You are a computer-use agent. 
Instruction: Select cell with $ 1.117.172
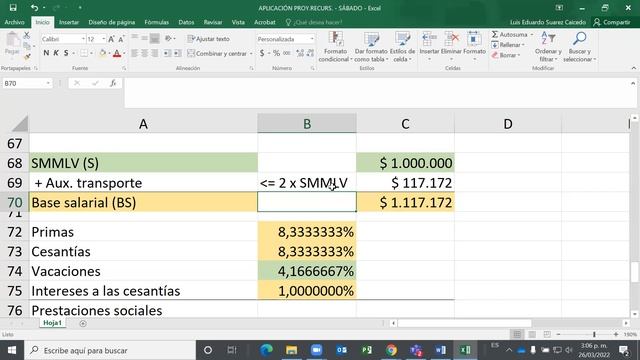coord(405,202)
